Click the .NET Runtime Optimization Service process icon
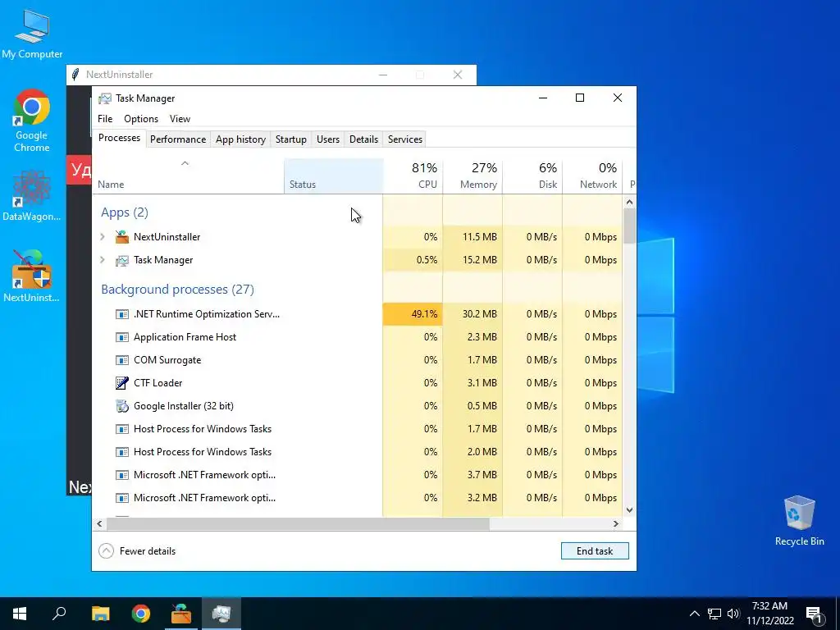 point(122,314)
